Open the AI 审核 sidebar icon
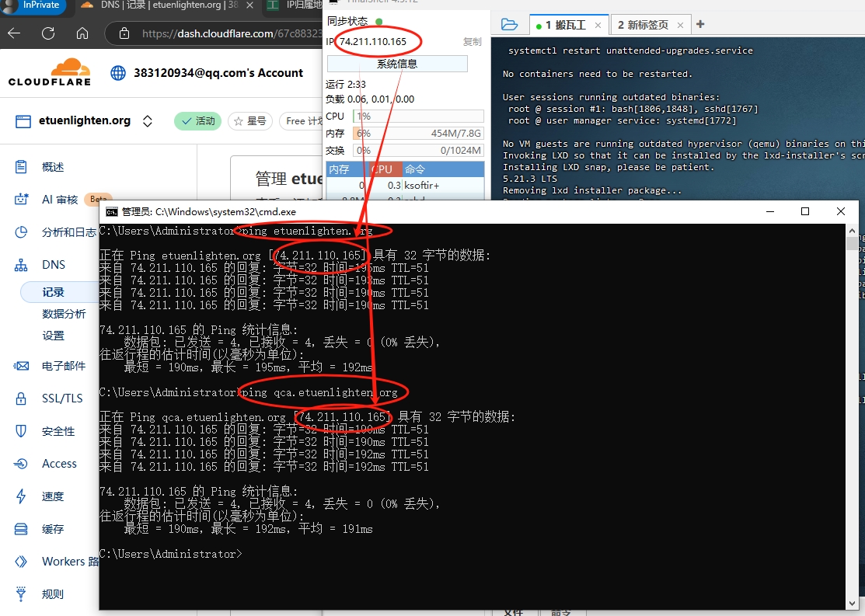 pos(21,199)
